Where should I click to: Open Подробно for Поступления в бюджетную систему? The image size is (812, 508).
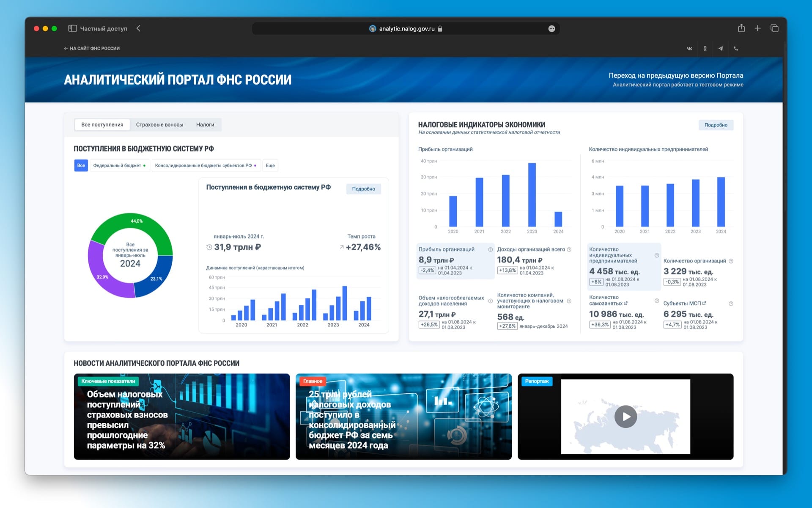pyautogui.click(x=363, y=189)
